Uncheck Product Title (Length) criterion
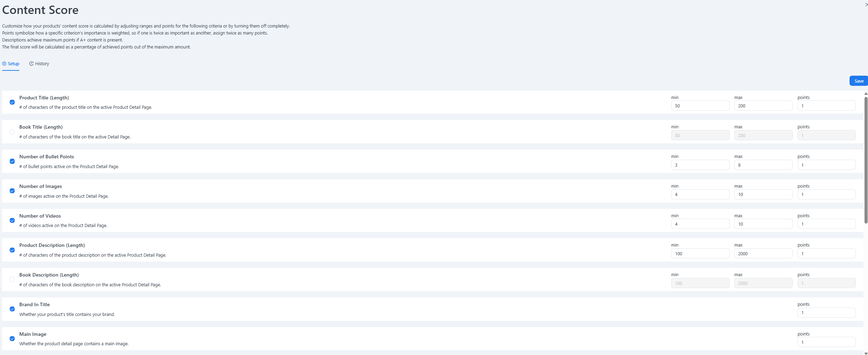The height and width of the screenshot is (355, 868). 12,102
